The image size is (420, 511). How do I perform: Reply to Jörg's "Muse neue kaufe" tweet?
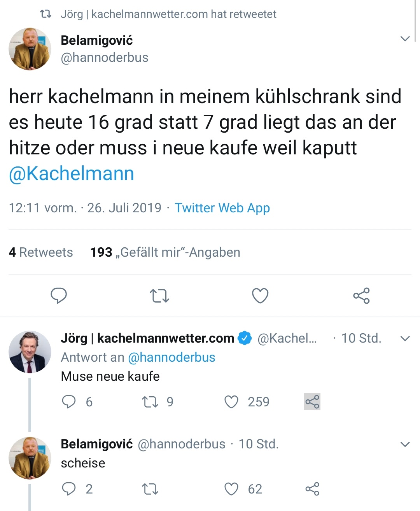(x=69, y=402)
